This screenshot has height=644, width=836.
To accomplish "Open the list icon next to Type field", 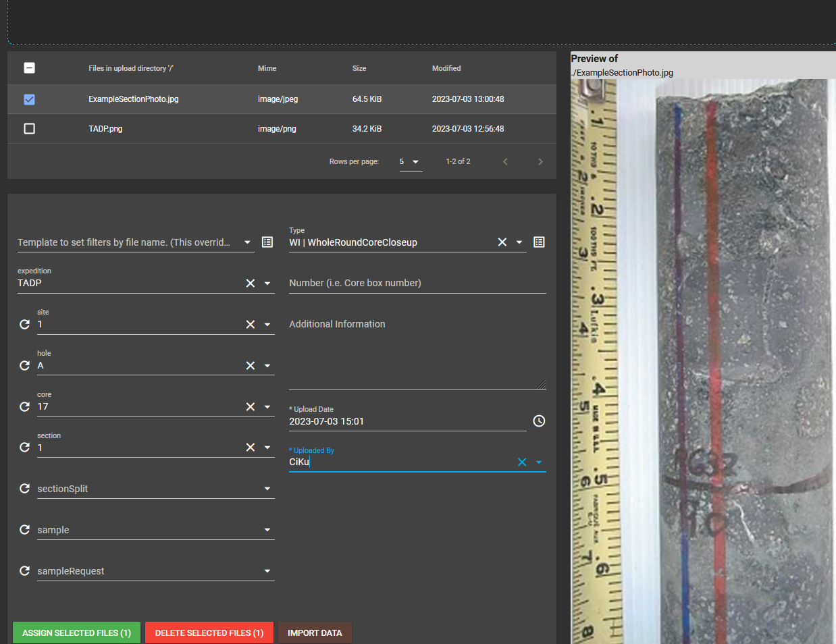I will [539, 242].
